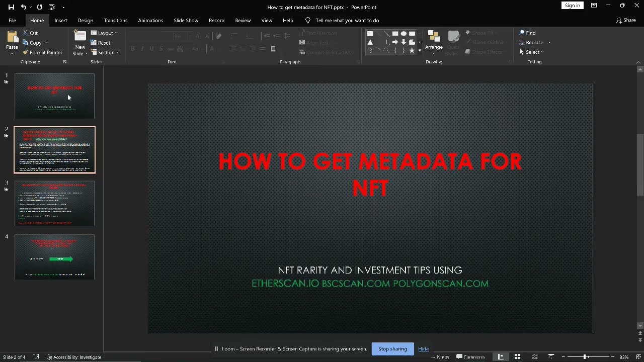The width and height of the screenshot is (644, 362).
Task: Click the Paste clipboard icon
Action: (x=12, y=37)
